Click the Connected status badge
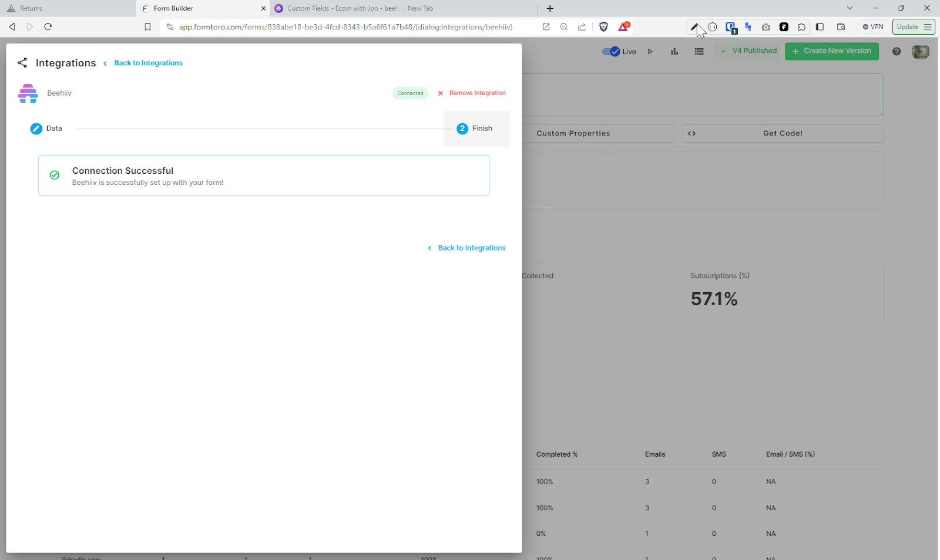 pos(410,93)
